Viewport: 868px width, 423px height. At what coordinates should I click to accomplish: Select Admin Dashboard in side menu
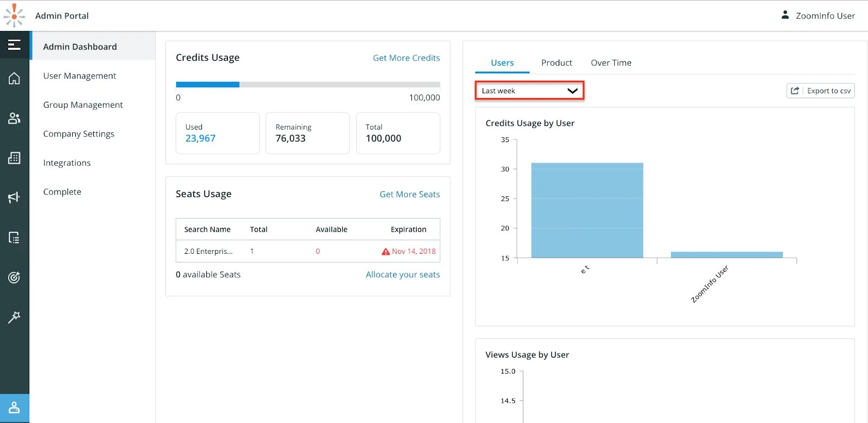pos(93,47)
